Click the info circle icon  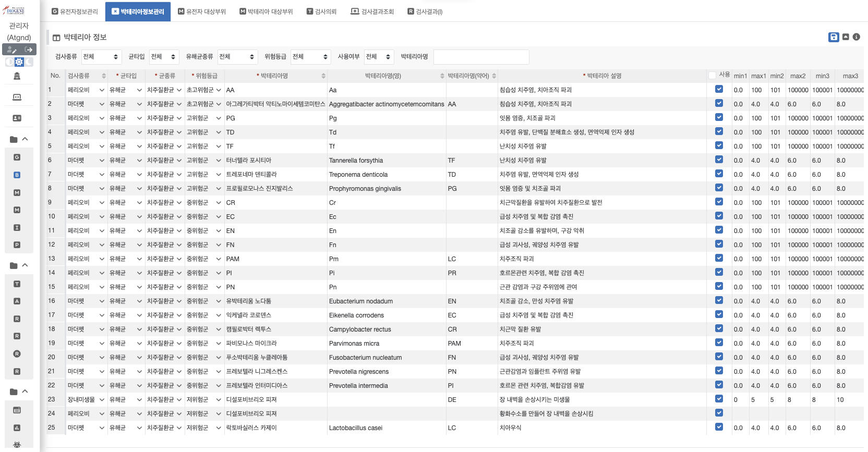click(857, 37)
